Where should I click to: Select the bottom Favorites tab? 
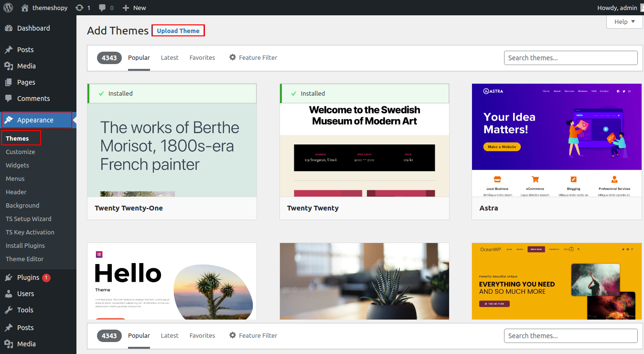click(x=202, y=335)
